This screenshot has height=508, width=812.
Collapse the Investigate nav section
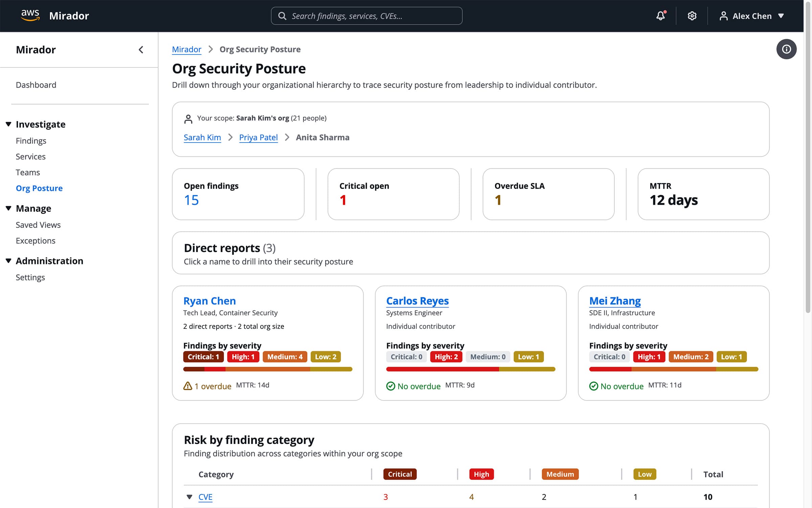[x=8, y=124]
